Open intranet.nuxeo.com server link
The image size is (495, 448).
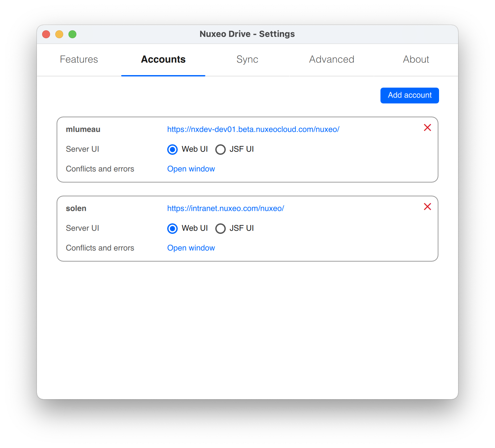tap(225, 209)
